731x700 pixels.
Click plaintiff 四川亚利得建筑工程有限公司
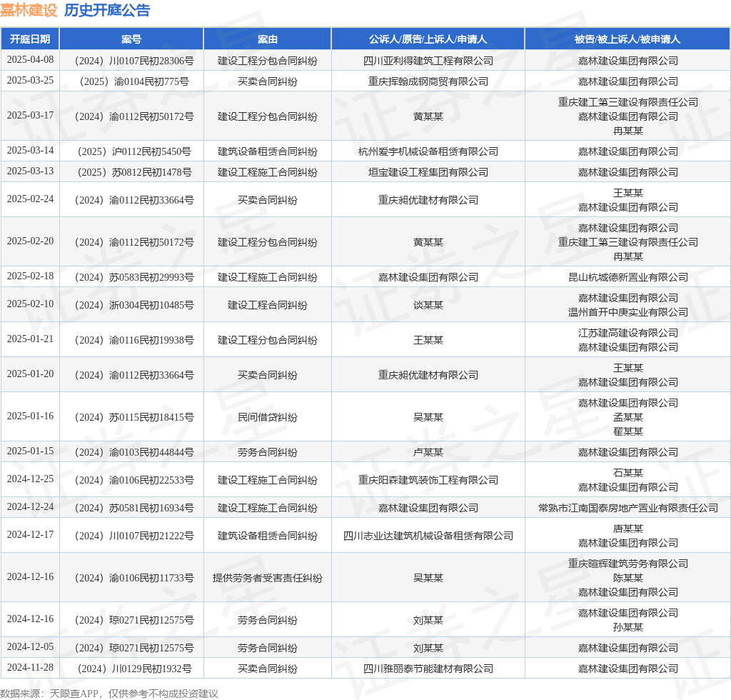(x=428, y=61)
